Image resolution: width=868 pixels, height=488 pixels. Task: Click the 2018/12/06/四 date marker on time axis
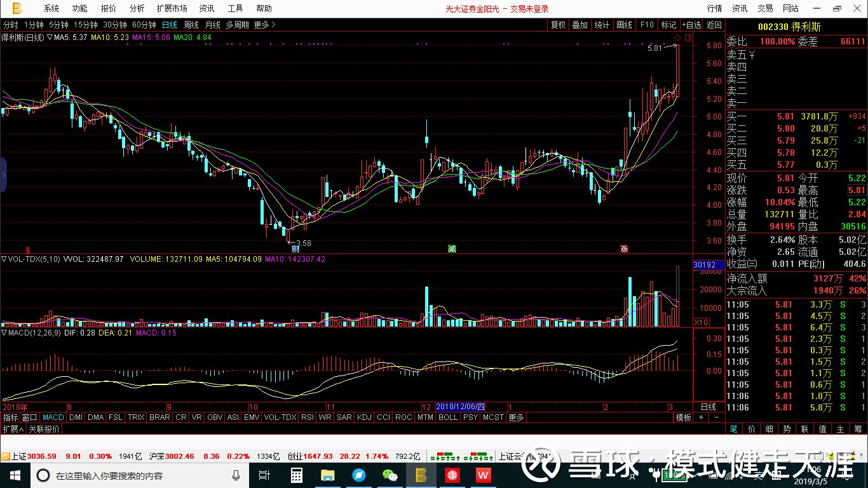[461, 407]
